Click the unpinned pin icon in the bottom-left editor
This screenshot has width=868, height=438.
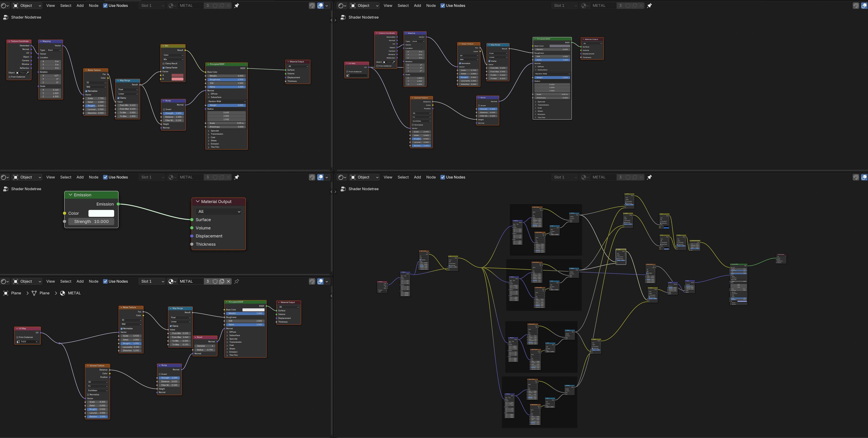237,281
